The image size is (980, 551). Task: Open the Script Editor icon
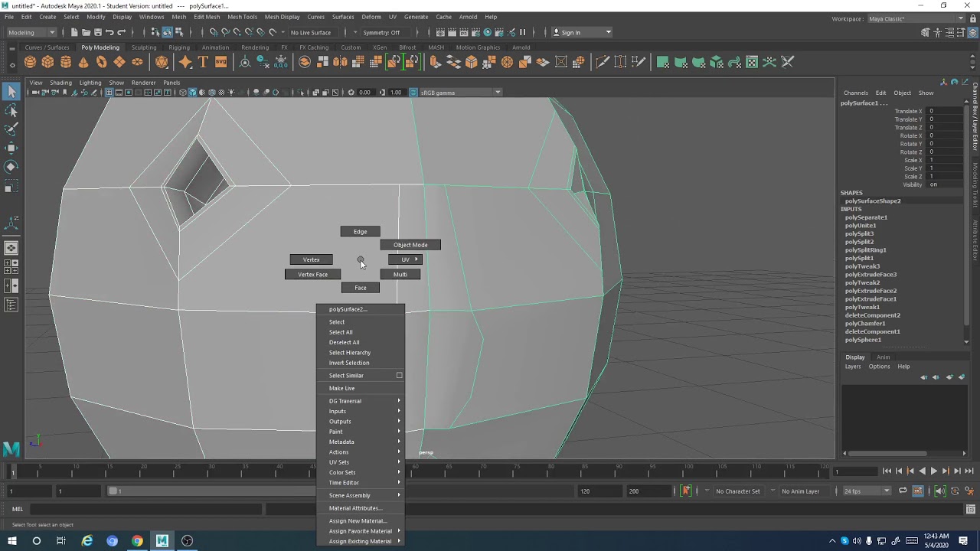971,509
